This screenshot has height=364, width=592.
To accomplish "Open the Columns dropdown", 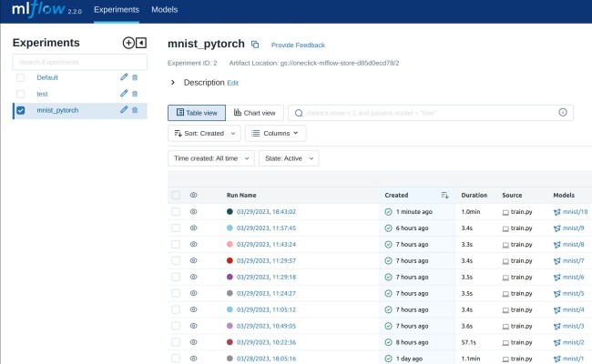I will click(x=275, y=133).
